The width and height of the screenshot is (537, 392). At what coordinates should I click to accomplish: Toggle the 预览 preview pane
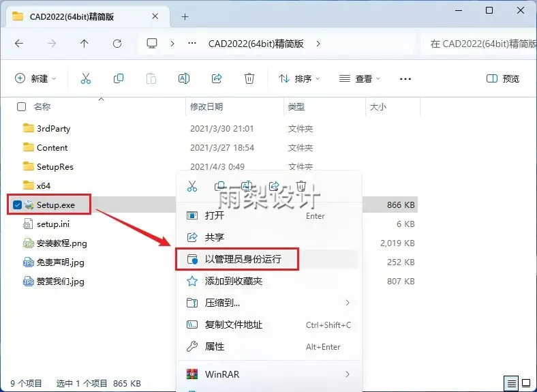click(503, 79)
